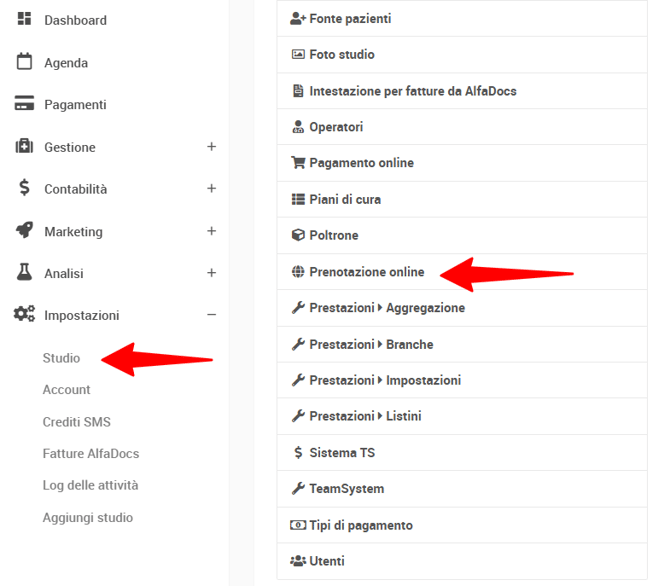Open the Log delle attività entry
Viewport: 670px width, 586px height.
pos(90,485)
